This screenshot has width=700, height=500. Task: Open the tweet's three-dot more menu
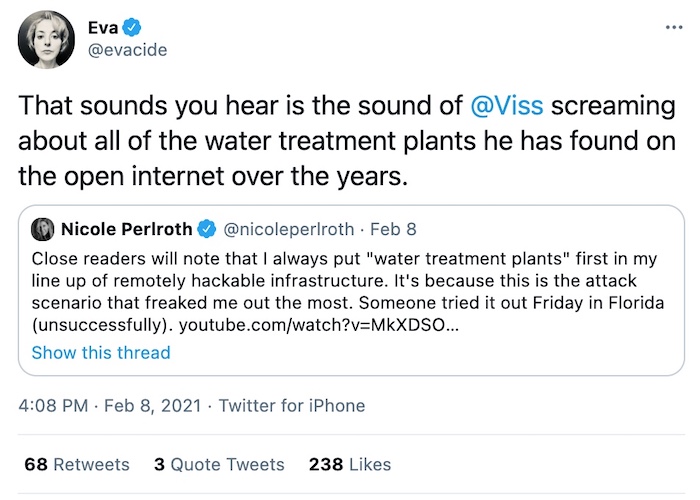673,27
